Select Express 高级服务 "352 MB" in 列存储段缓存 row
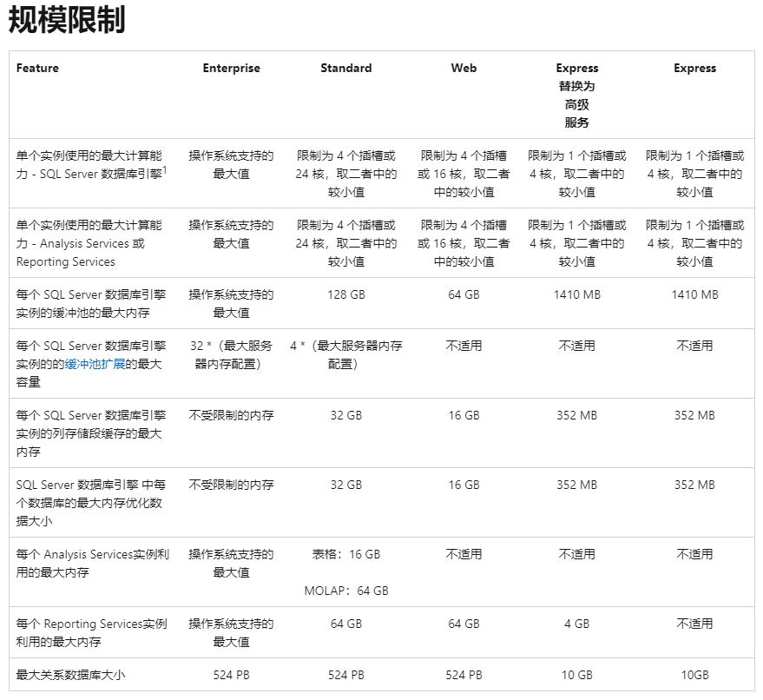763x700 pixels. coord(577,416)
